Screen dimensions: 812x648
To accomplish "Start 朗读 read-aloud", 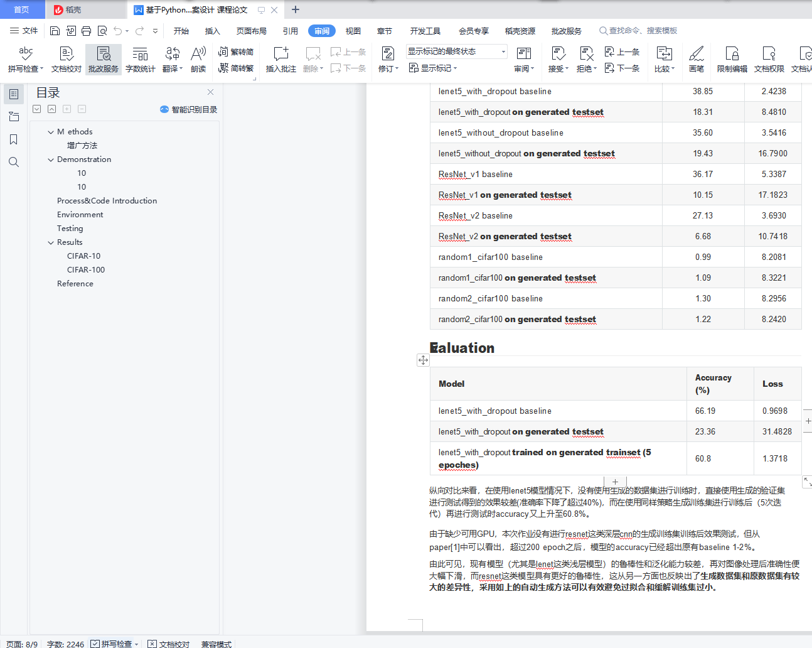I will click(198, 60).
